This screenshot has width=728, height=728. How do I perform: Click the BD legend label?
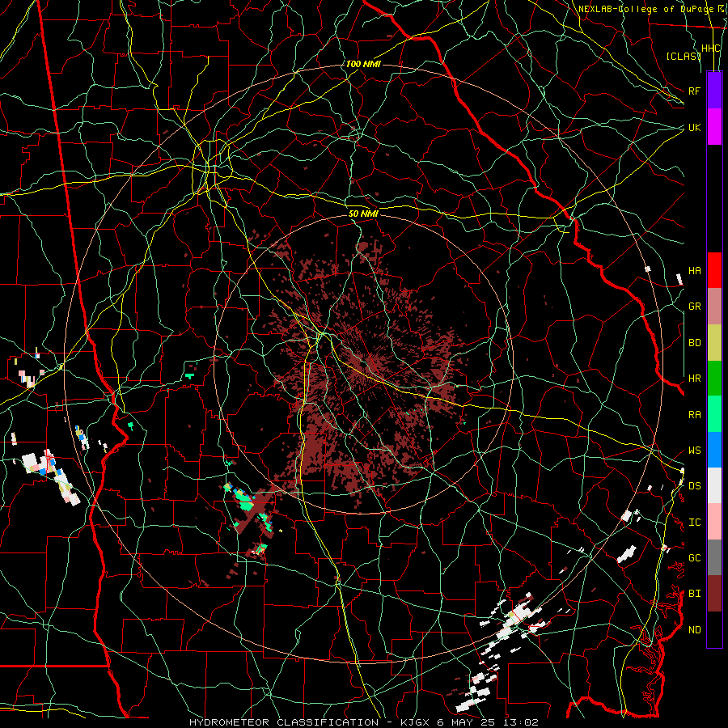point(694,343)
